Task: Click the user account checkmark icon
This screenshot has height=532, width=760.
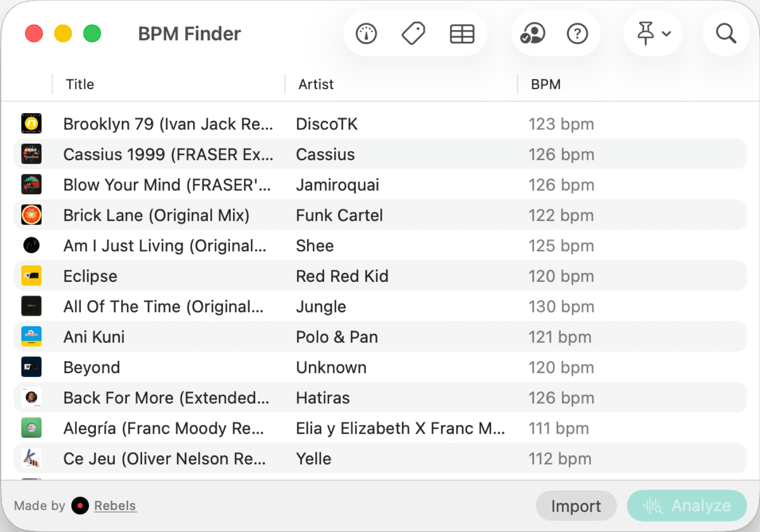Action: (x=532, y=34)
